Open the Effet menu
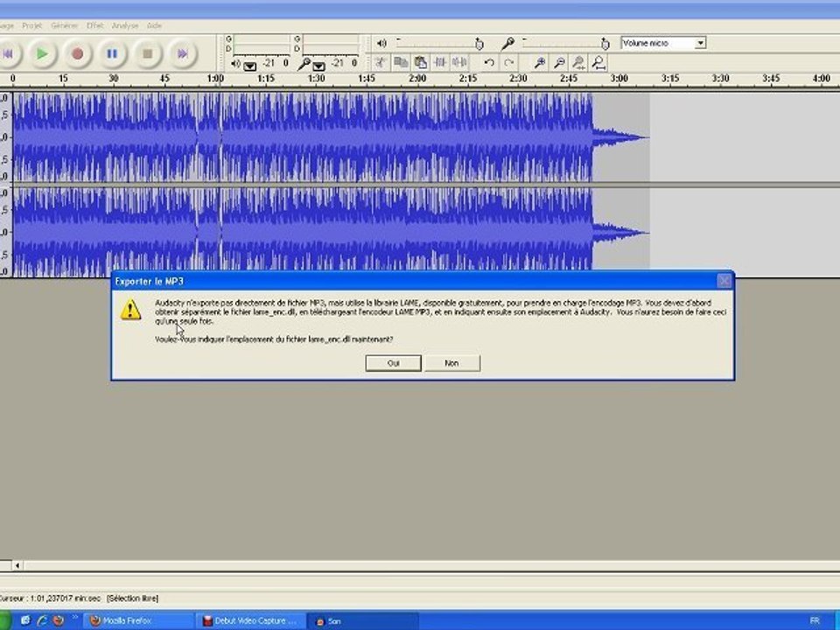 coord(94,25)
